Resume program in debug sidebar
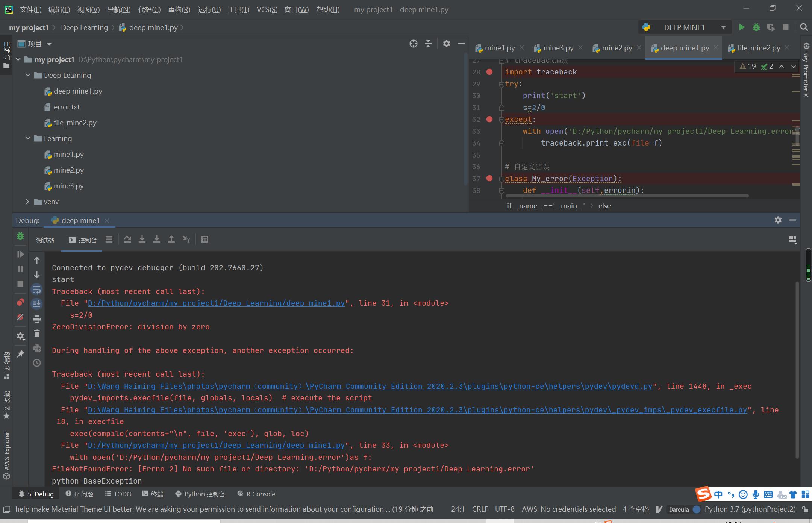Image resolution: width=812 pixels, height=523 pixels. coord(20,255)
